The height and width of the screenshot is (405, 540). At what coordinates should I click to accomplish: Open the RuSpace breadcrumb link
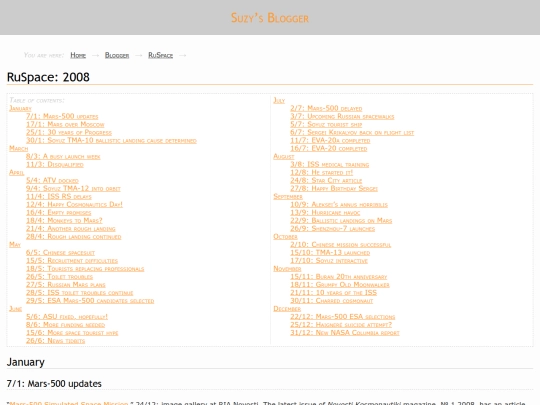[x=160, y=55]
